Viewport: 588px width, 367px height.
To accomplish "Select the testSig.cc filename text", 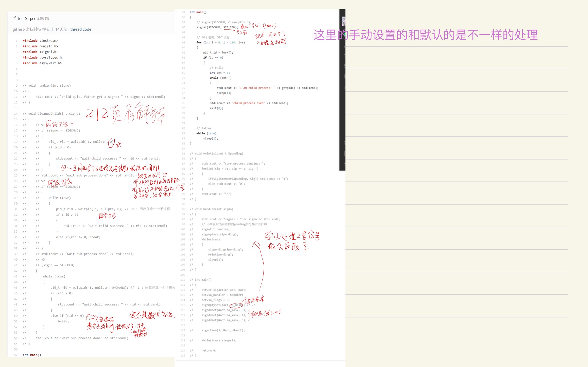I will pyautogui.click(x=27, y=18).
